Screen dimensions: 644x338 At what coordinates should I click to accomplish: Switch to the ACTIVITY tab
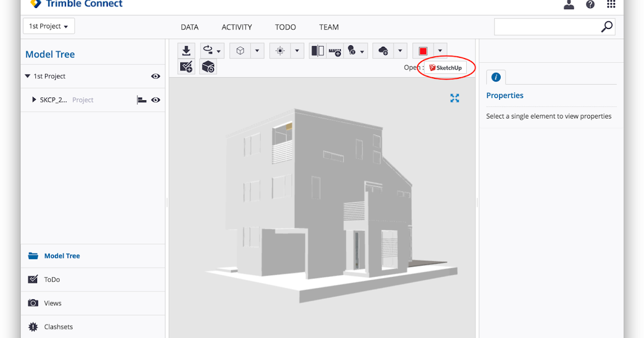coord(237,27)
